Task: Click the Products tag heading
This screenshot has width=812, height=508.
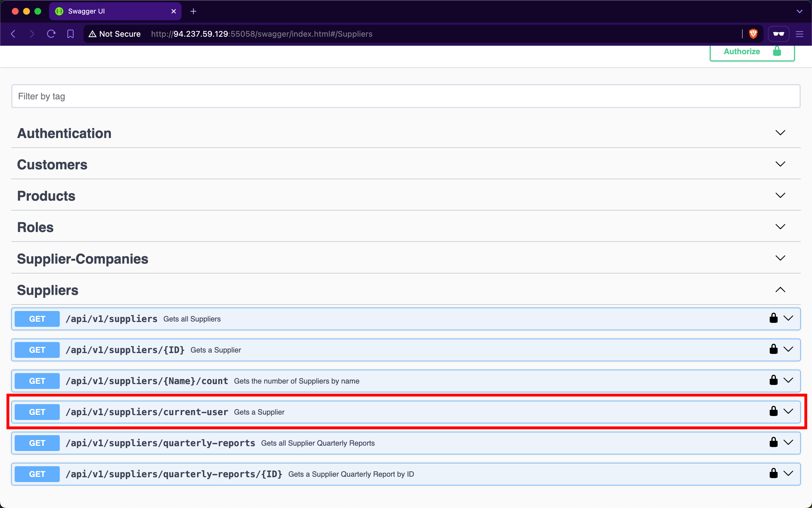Action: click(x=46, y=196)
